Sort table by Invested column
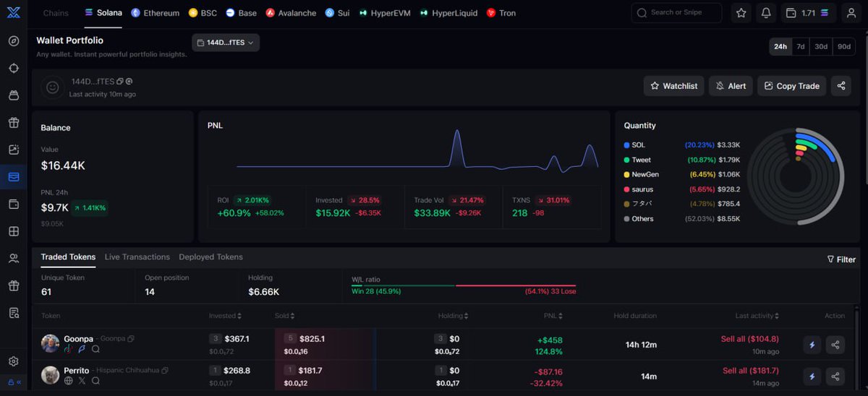 [225, 316]
